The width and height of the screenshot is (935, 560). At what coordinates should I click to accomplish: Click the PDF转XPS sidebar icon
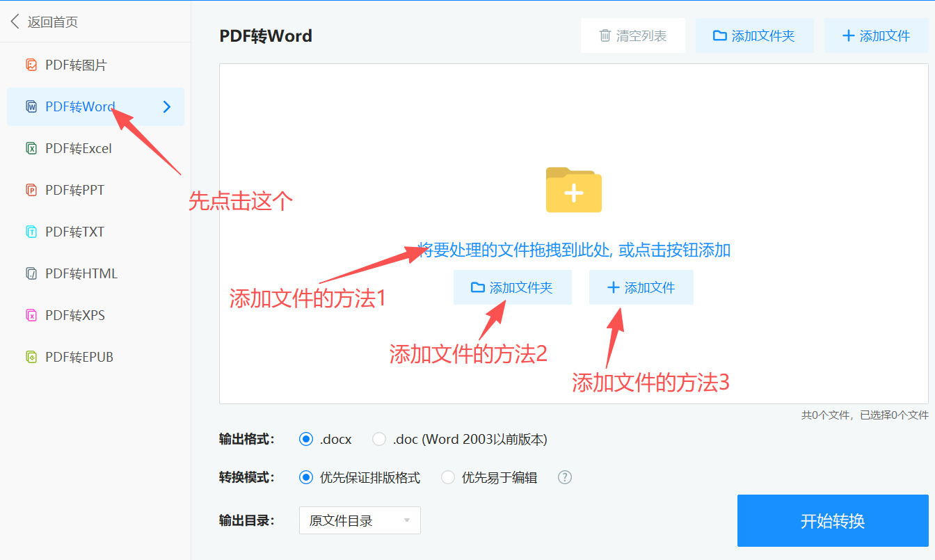pyautogui.click(x=31, y=316)
